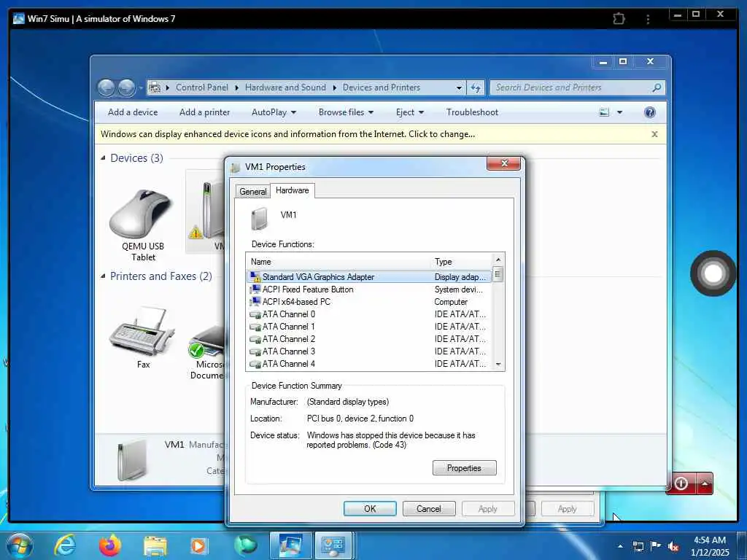Click Add a device
This screenshot has height=560, width=747.
click(x=133, y=112)
